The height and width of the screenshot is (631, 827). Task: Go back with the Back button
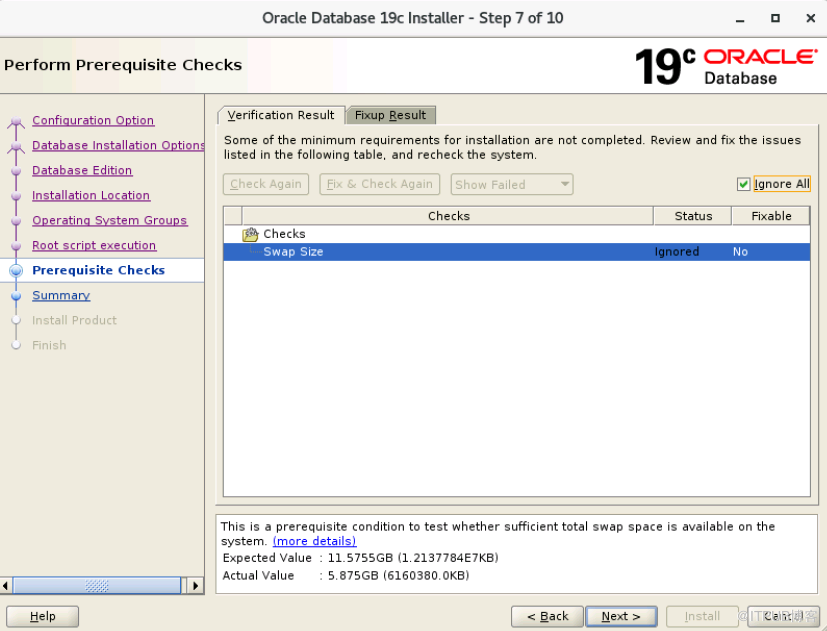(547, 616)
